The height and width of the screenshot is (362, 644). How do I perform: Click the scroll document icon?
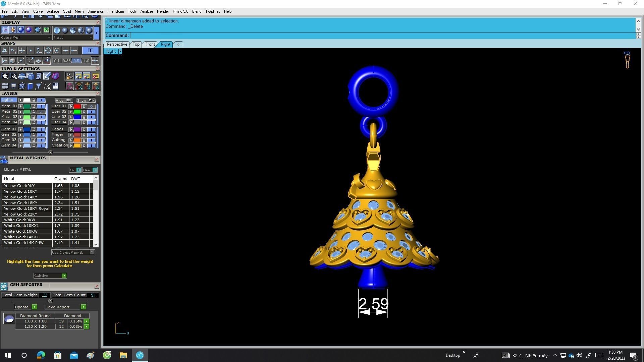[39, 76]
